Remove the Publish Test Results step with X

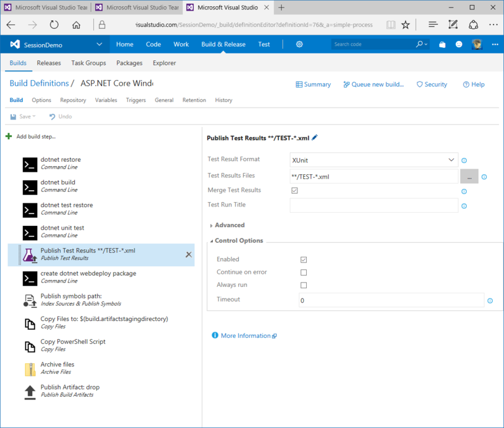tap(188, 255)
